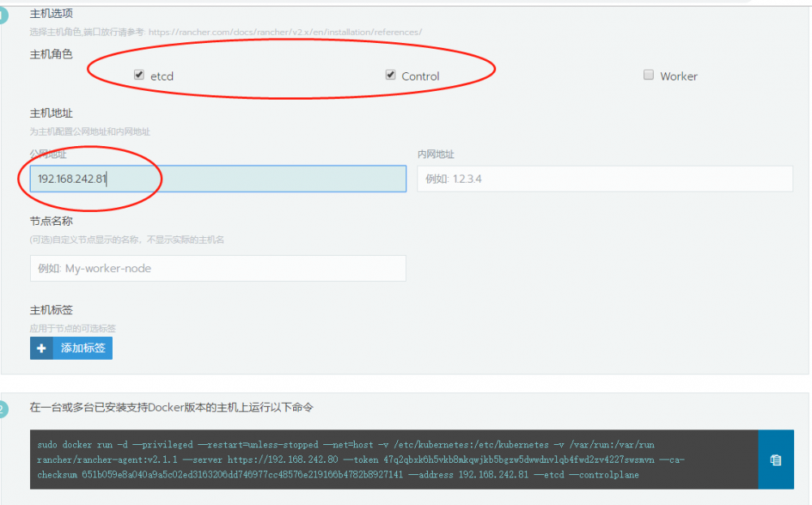Uncheck the etcd host role checkbox

[138, 75]
